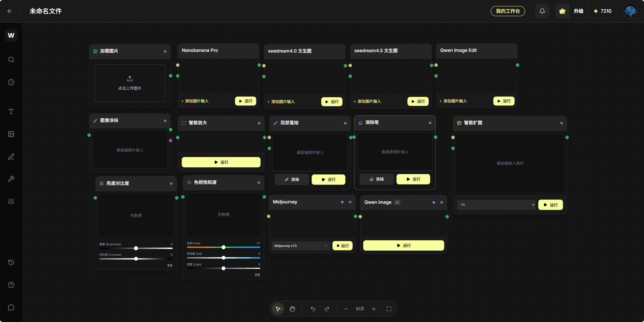Expand the Midjourney v7.0 version dropdown
Image resolution: width=644 pixels, height=322 pixels.
click(300, 246)
